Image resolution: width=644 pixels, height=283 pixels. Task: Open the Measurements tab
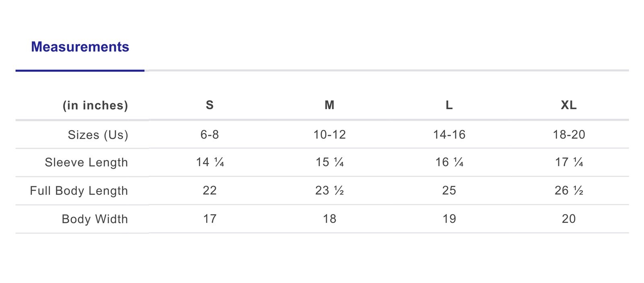pos(80,47)
